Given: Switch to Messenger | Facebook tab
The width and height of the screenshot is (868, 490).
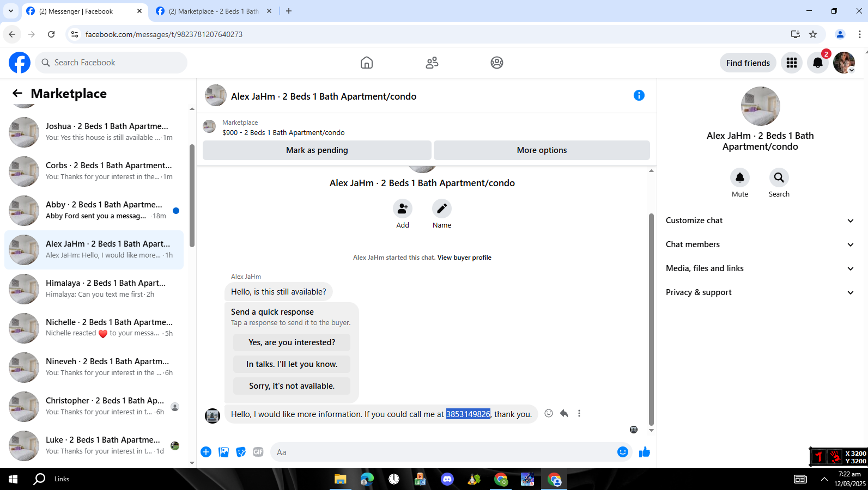Looking at the screenshot, I should (x=84, y=11).
